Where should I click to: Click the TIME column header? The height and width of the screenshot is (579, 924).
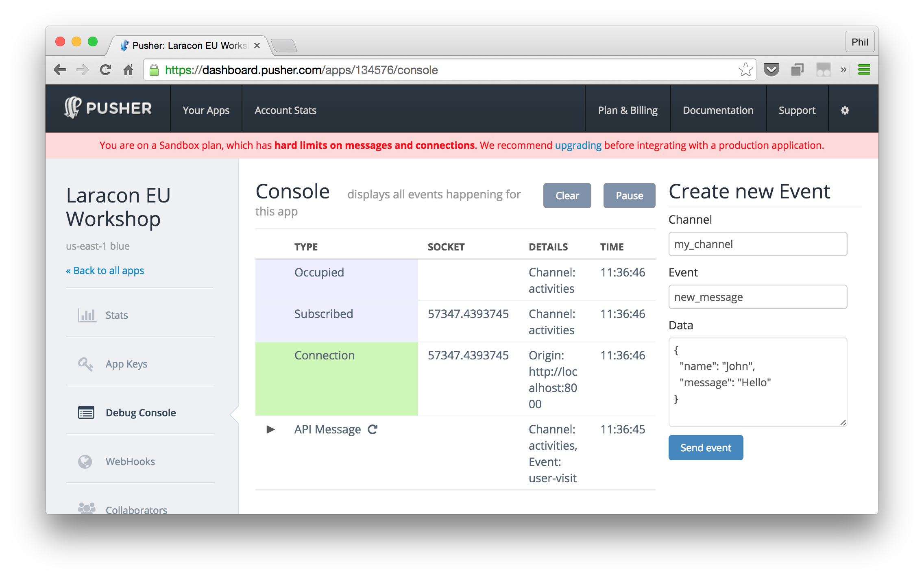point(612,247)
